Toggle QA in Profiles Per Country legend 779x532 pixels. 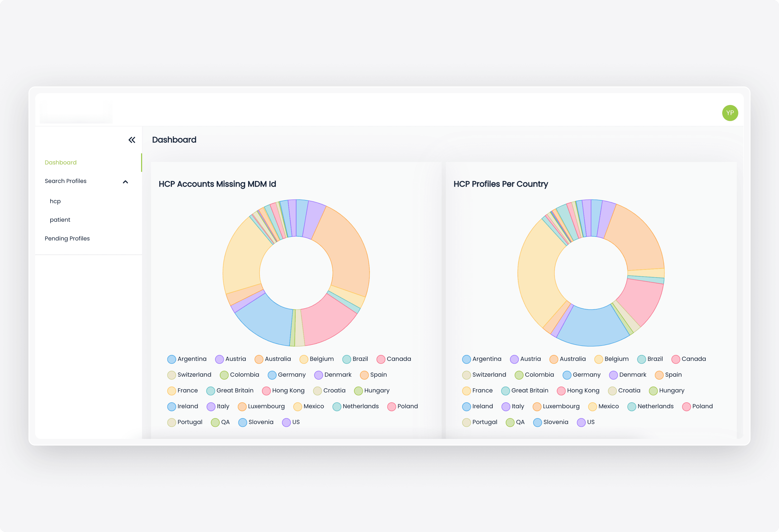tap(515, 422)
